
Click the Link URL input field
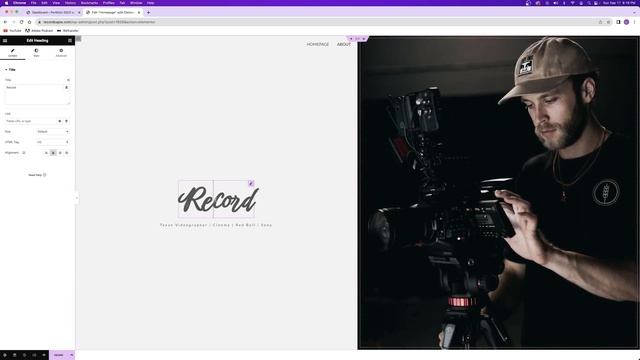click(x=31, y=121)
